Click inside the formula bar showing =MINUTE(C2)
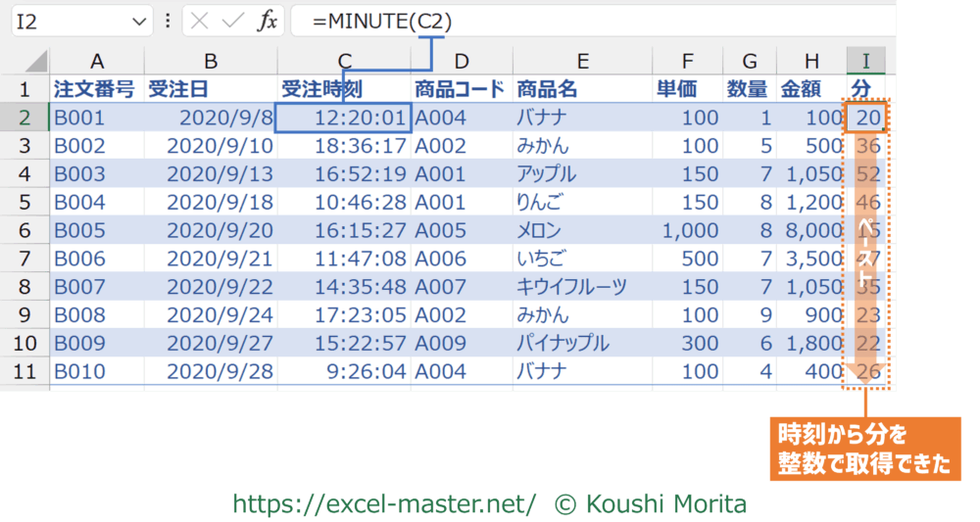Image resolution: width=980 pixels, height=522 pixels. tap(588, 22)
